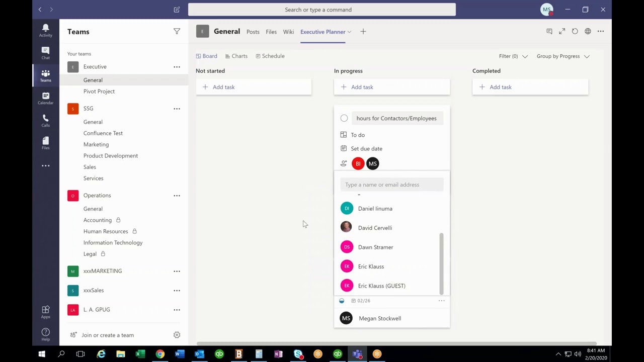Open the tab in website globe icon

(588, 31)
